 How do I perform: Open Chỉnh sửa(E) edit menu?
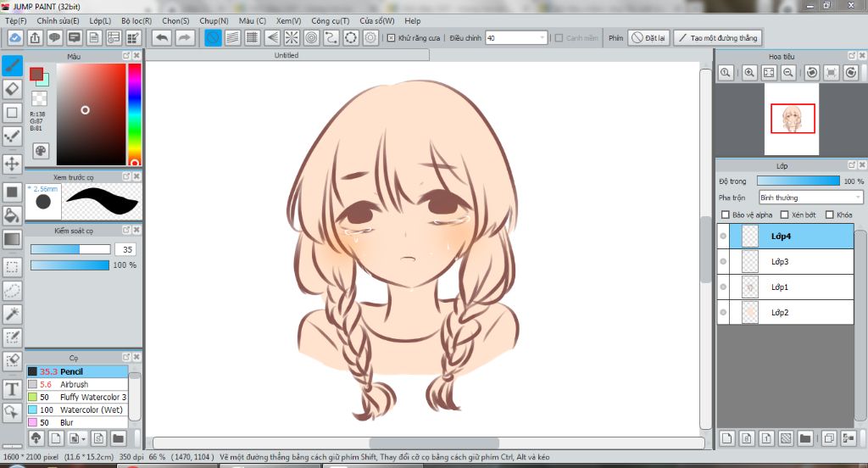58,20
